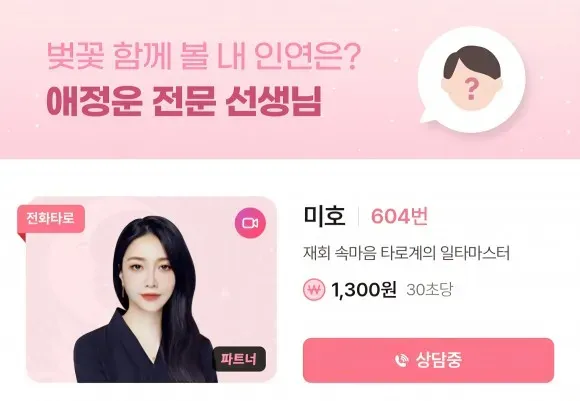Viewport: 580px width, 401px height.
Task: Click the 파트너 badge on the photo
Action: tap(238, 359)
